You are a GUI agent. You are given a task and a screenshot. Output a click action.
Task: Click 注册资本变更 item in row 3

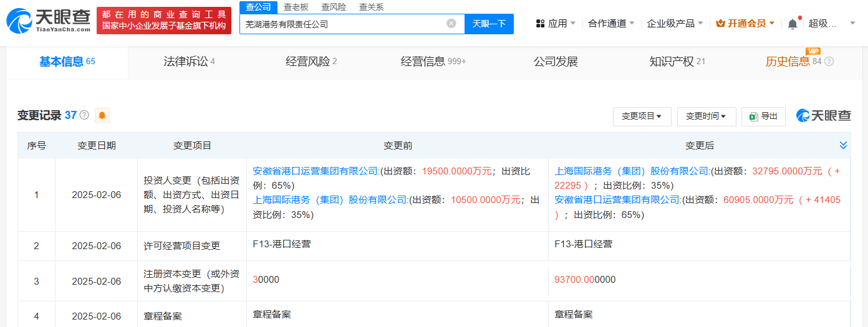(x=191, y=281)
